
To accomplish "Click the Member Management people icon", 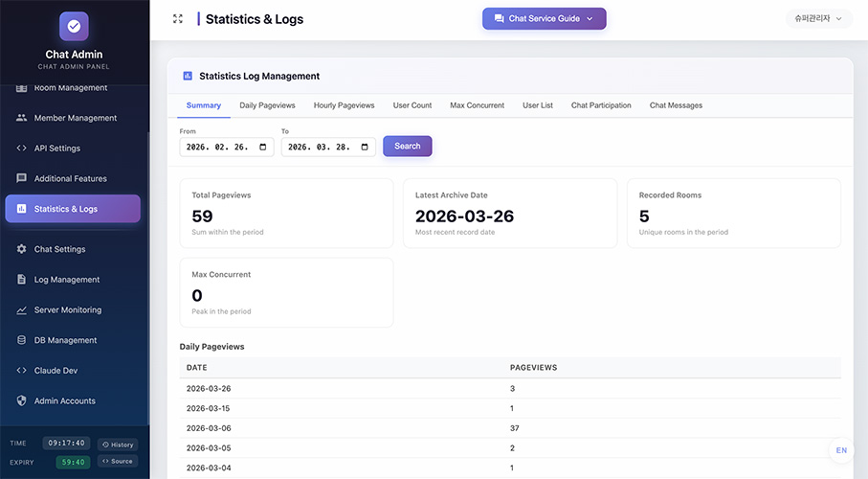I will [x=22, y=118].
